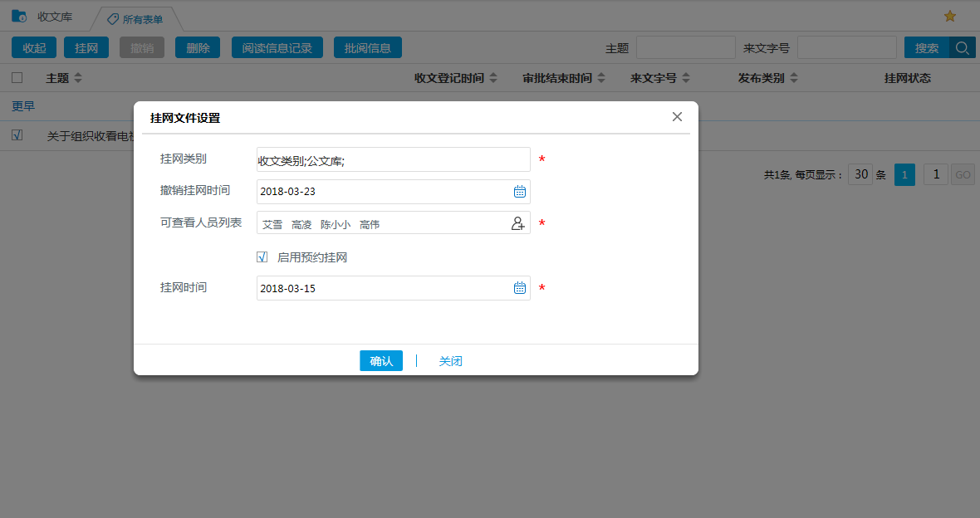This screenshot has height=518, width=980.
Task: Close the dialog via the 关闭 link
Action: pyautogui.click(x=451, y=360)
